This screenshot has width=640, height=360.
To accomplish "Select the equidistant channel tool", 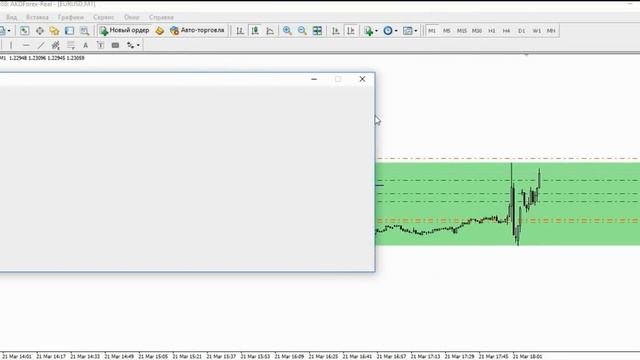I will click(x=56, y=45).
